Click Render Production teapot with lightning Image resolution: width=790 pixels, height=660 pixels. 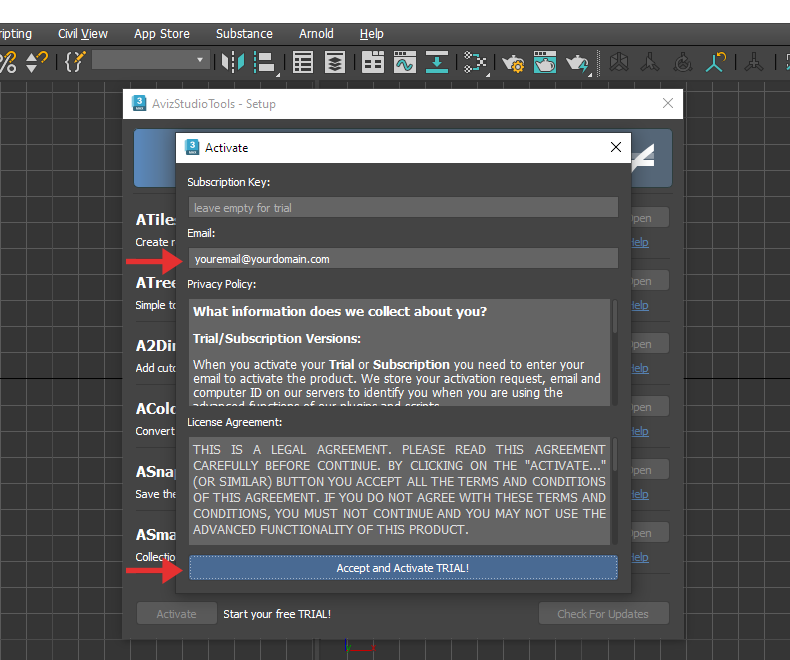[577, 63]
